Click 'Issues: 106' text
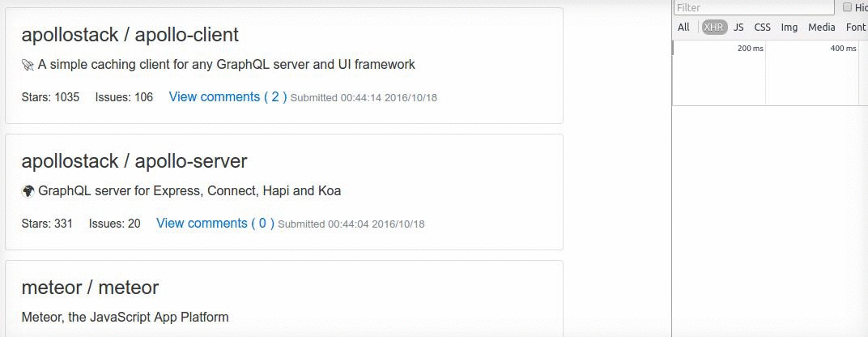Image resolution: width=868 pixels, height=337 pixels. click(124, 97)
